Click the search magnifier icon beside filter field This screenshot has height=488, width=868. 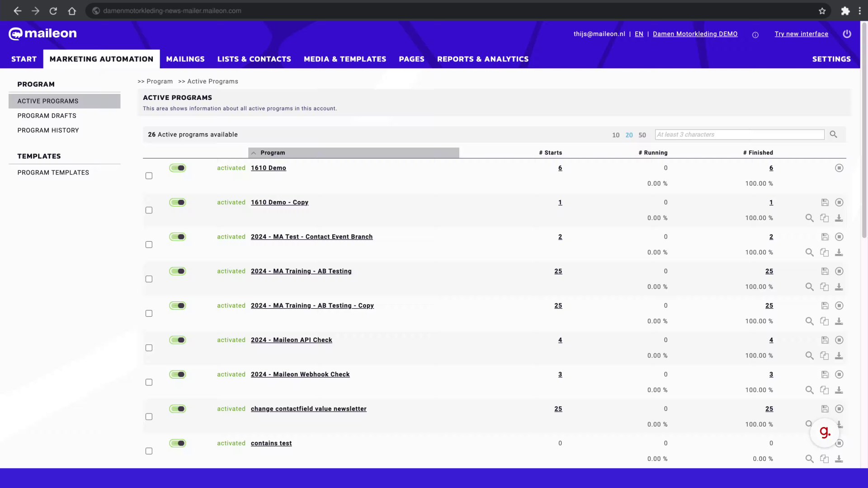point(833,135)
